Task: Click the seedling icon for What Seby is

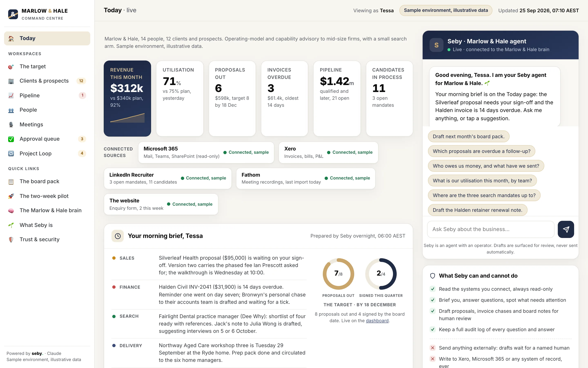Action: (11, 225)
